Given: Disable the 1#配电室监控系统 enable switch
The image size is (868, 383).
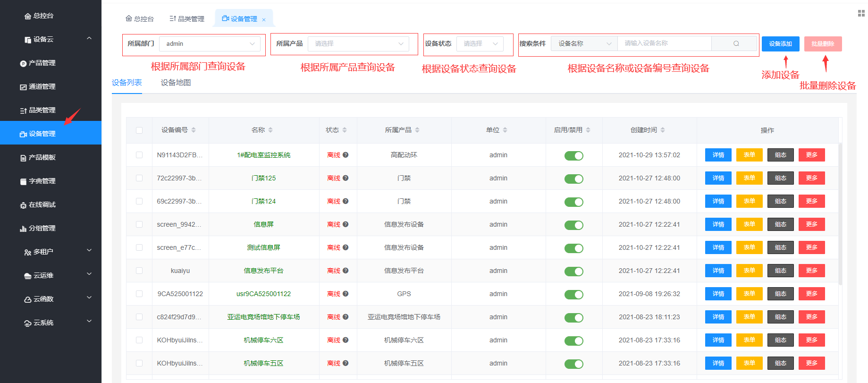Looking at the screenshot, I should tap(574, 155).
